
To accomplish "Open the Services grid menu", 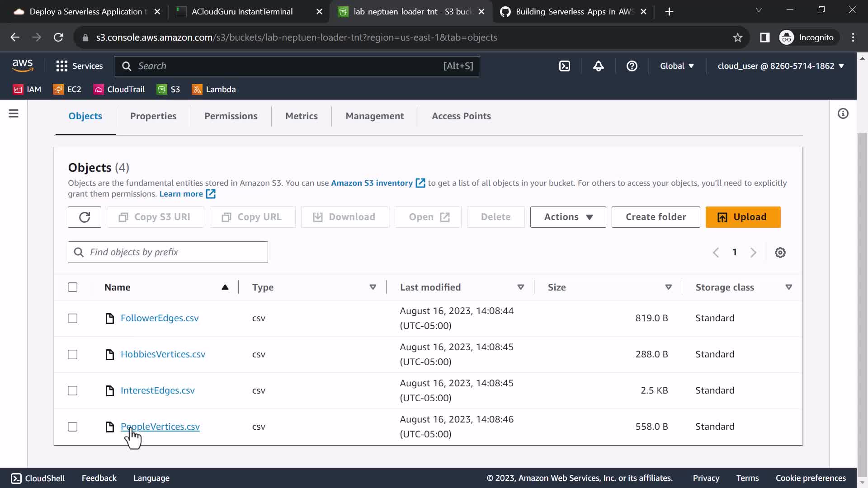I will pyautogui.click(x=80, y=66).
